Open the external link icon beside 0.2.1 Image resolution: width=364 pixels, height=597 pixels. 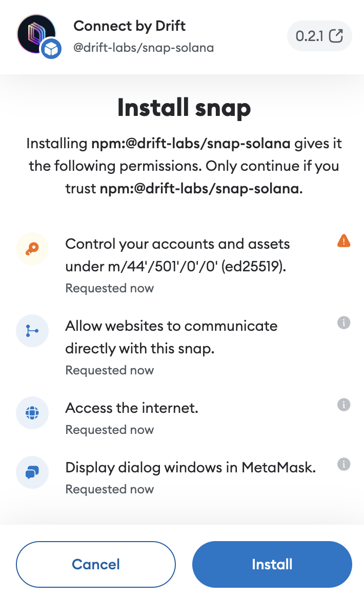click(336, 36)
